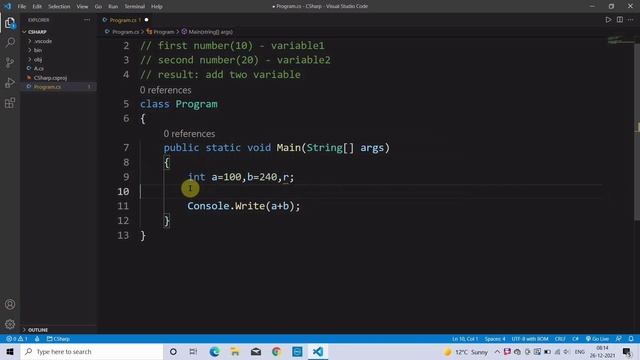The image size is (640, 360).
Task: Open the Run menu
Action: [x=113, y=7]
